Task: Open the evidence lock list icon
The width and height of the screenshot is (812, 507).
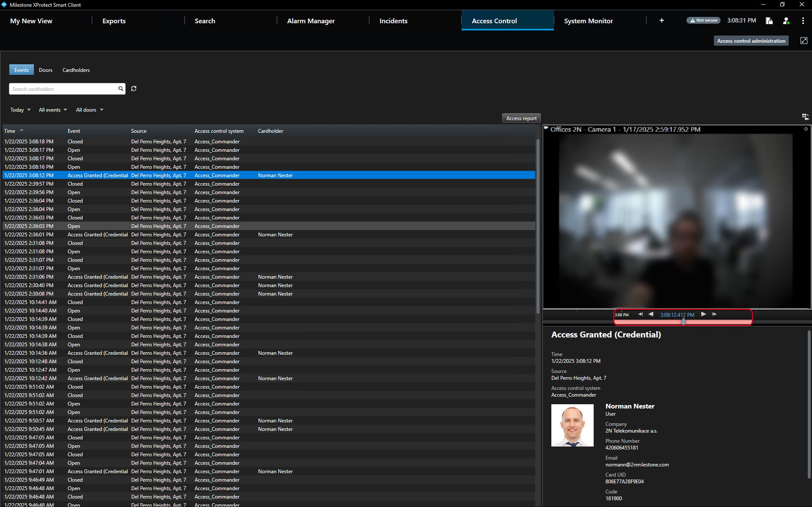Action: pyautogui.click(x=769, y=21)
